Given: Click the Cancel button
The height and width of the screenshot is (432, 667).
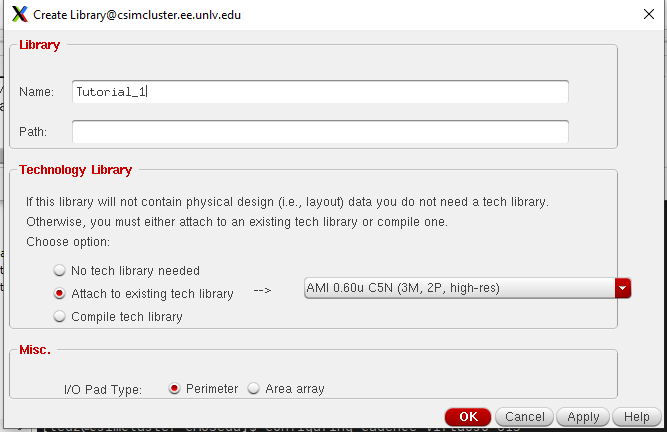Looking at the screenshot, I should click(x=525, y=417).
